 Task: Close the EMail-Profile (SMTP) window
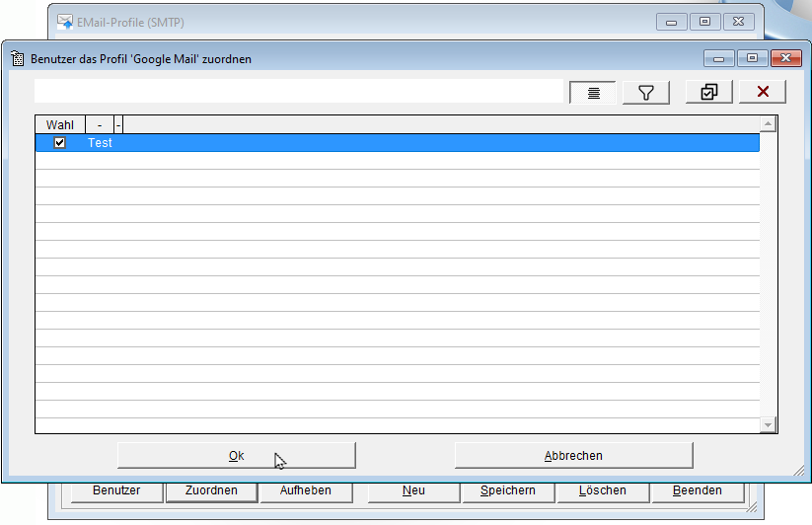coord(739,22)
